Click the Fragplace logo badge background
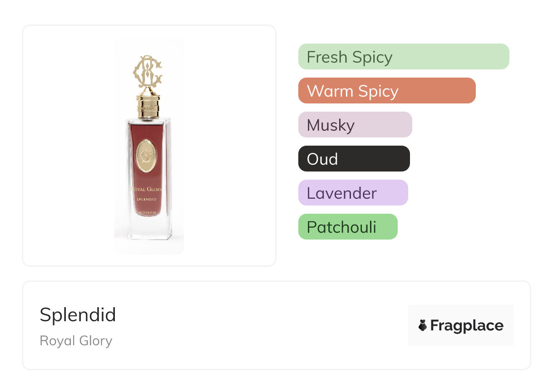This screenshot has width=553, height=392. click(461, 313)
